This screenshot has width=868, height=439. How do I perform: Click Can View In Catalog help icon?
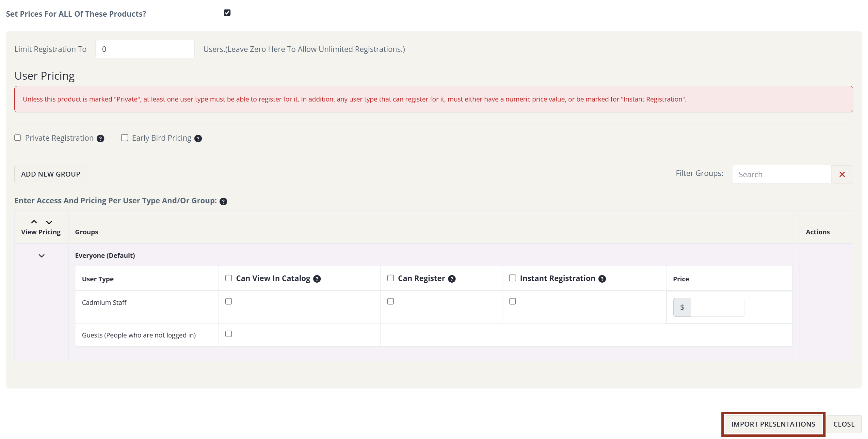pyautogui.click(x=317, y=279)
